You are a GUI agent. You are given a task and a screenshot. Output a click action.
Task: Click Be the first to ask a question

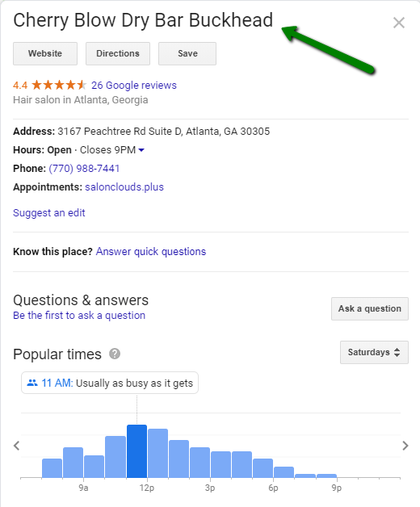pyautogui.click(x=79, y=315)
